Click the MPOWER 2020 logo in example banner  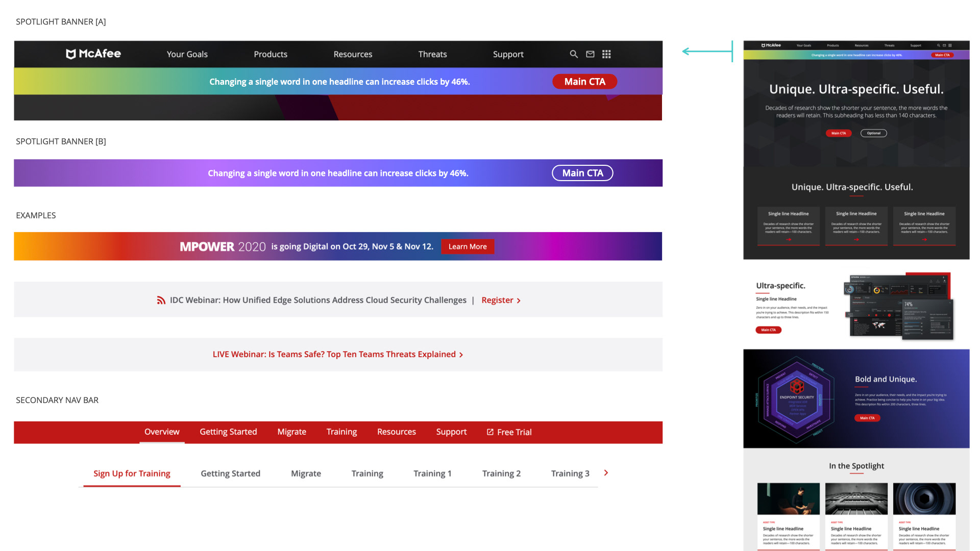[223, 246]
